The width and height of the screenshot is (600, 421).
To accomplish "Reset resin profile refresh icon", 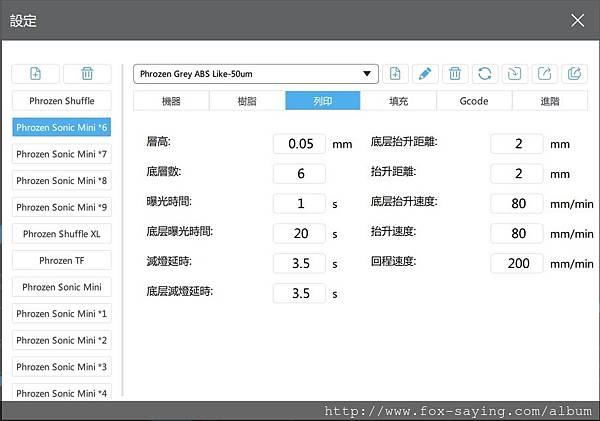I will 485,73.
